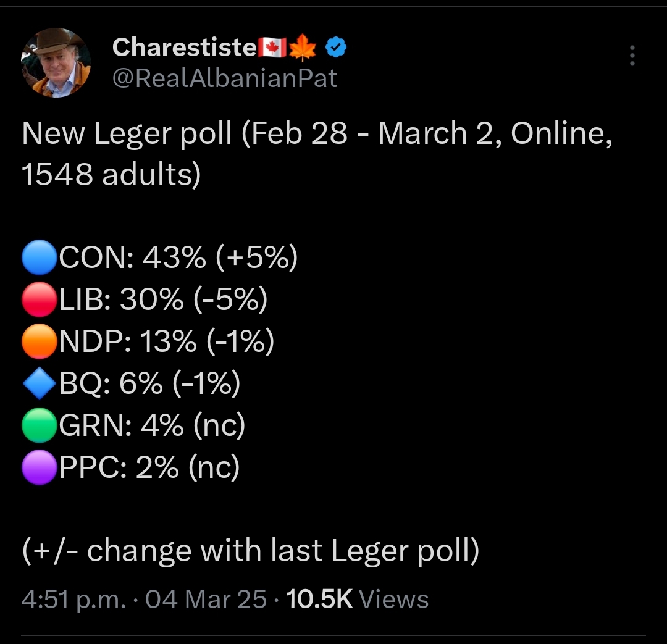Open the Charestiste profile picture
Image resolution: width=667 pixels, height=644 pixels.
tap(56, 63)
